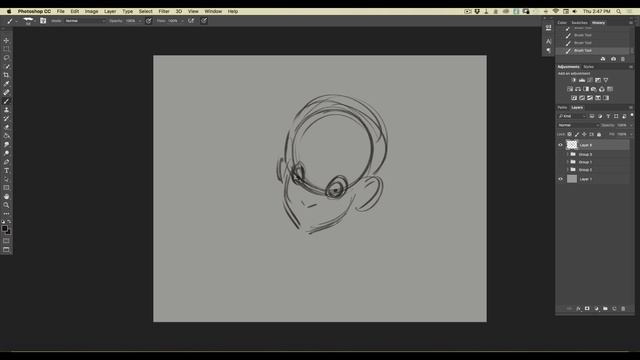
Task: Expand the Group 2 folder
Action: [567, 170]
